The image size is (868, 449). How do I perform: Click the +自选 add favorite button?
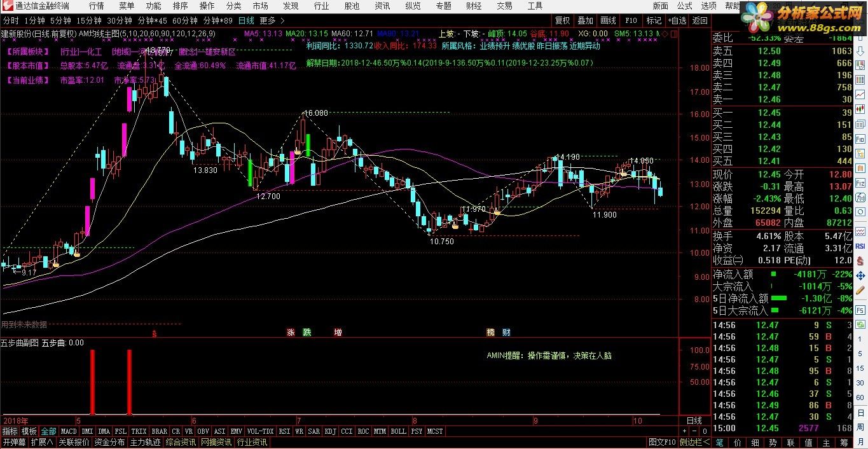677,20
